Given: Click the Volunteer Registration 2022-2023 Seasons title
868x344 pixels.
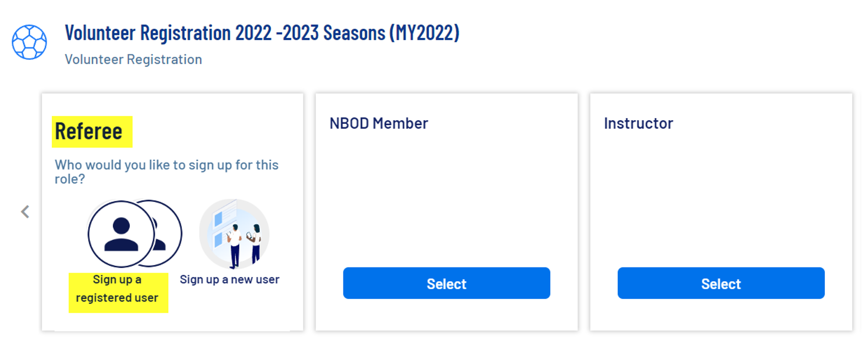Looking at the screenshot, I should tap(261, 33).
